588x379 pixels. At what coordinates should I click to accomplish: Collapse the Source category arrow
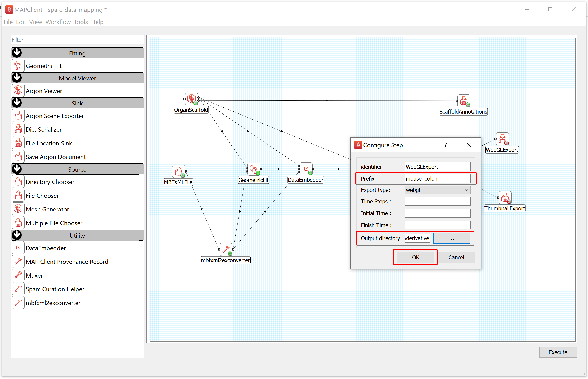pyautogui.click(x=17, y=169)
